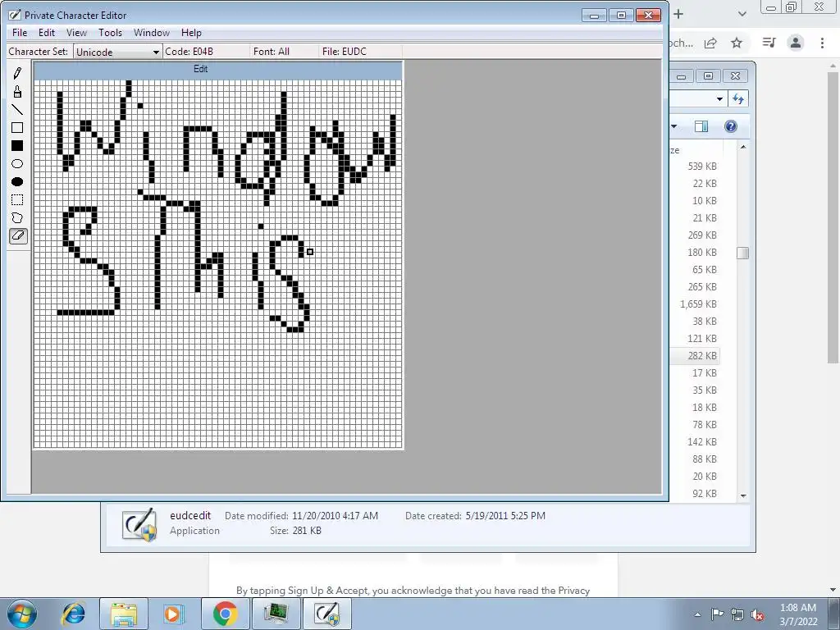Bookmark this page with Chrome star
This screenshot has width=840, height=630.
click(x=737, y=43)
